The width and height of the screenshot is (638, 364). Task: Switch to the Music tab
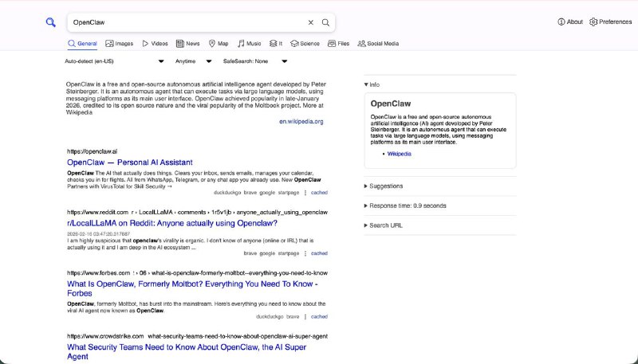pos(250,44)
